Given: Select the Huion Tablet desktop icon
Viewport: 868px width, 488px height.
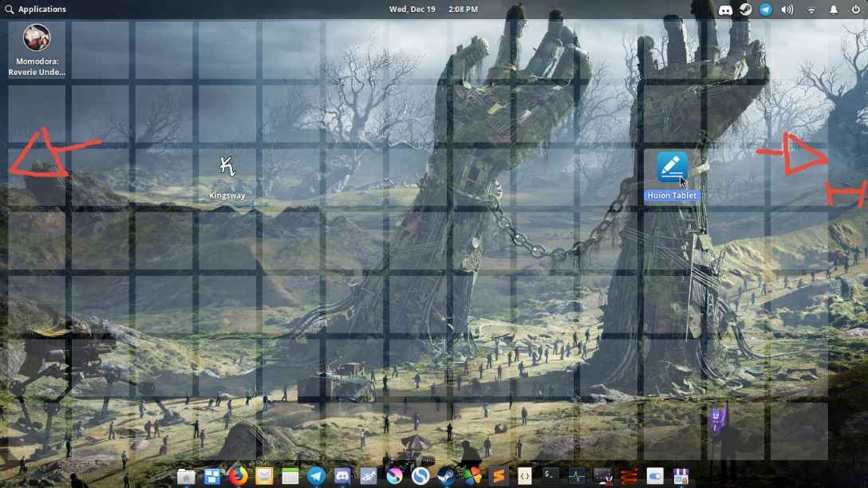Looking at the screenshot, I should point(672,176).
